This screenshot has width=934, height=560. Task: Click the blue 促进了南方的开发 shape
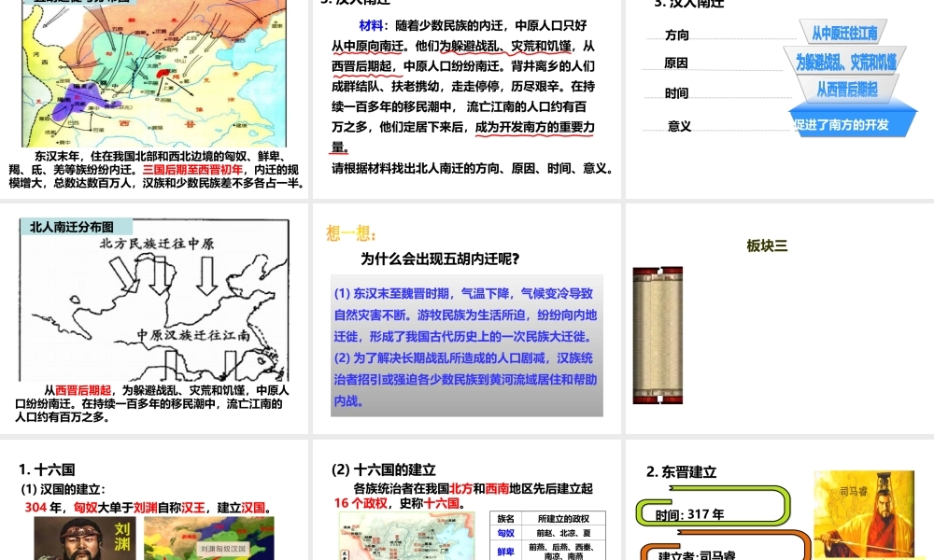click(x=852, y=121)
